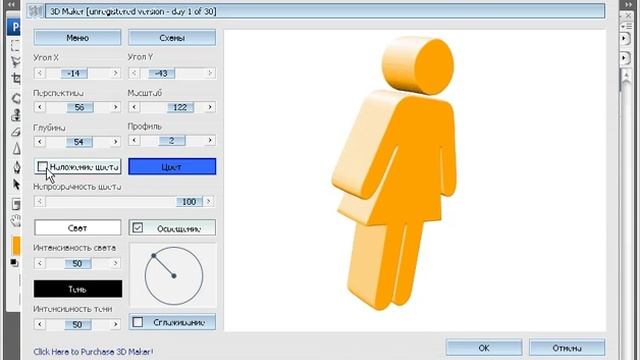
Task: Click the Отмена button
Action: (567, 348)
